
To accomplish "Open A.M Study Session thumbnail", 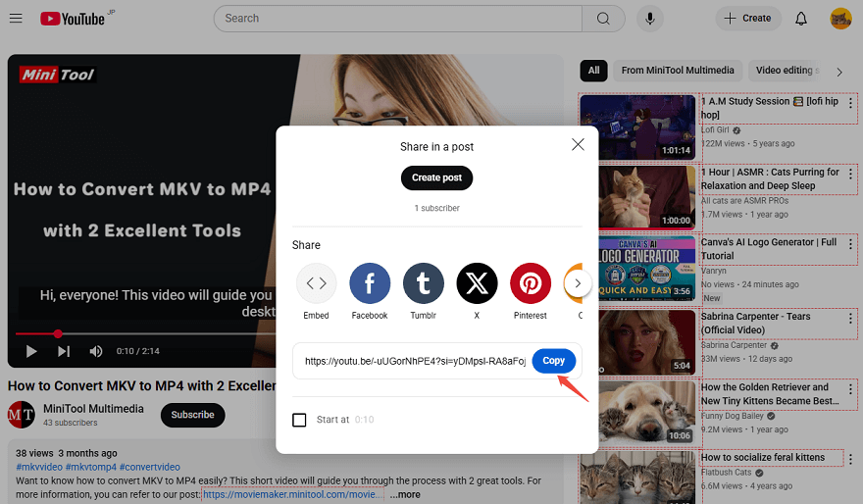I will pyautogui.click(x=637, y=127).
